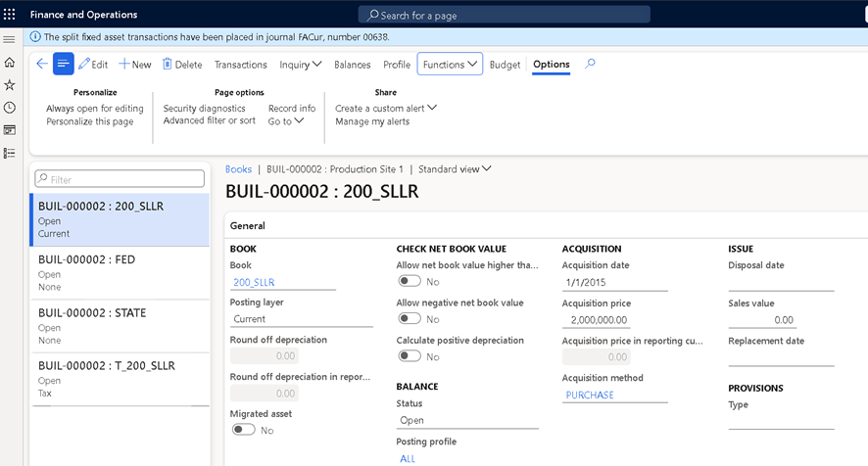Expand the Inquiry dropdown menu
This screenshot has width=868, height=466.
coord(301,65)
